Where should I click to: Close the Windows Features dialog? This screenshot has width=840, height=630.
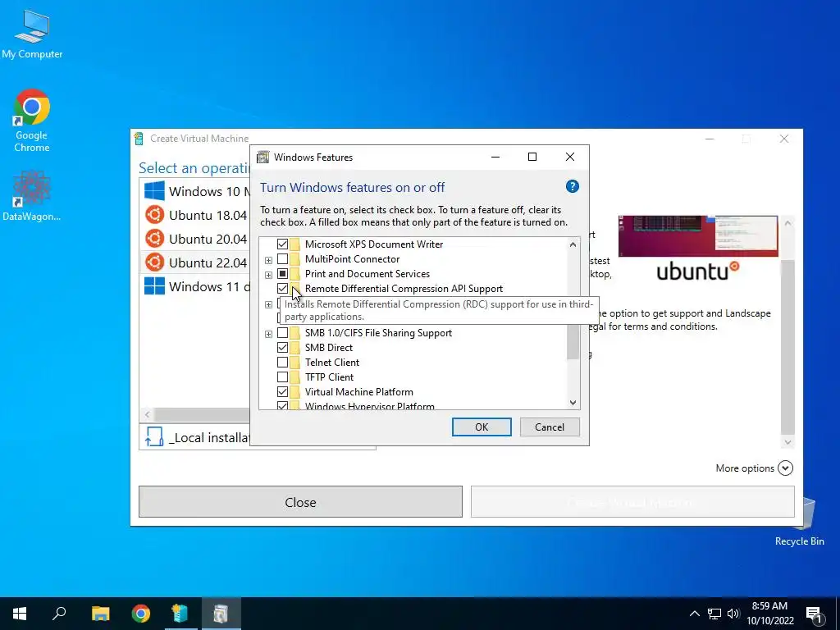pos(570,157)
